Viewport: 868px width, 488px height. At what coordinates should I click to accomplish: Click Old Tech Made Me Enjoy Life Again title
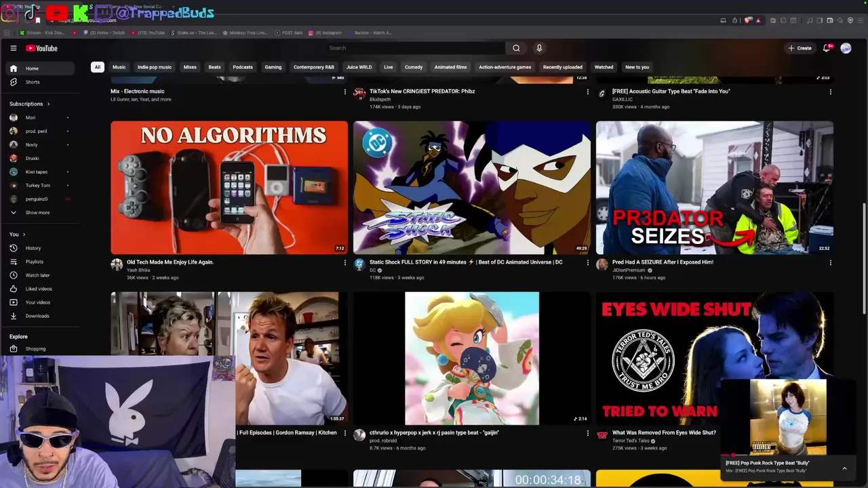tap(170, 262)
